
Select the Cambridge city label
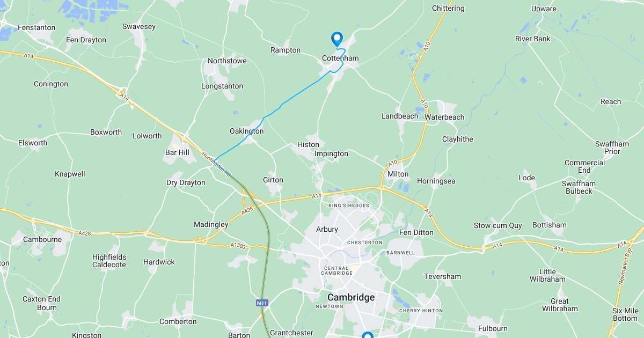pyautogui.click(x=351, y=297)
